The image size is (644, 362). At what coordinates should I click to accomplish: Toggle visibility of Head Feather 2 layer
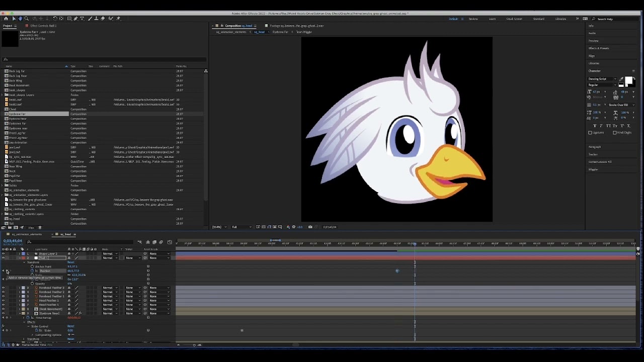(3, 301)
